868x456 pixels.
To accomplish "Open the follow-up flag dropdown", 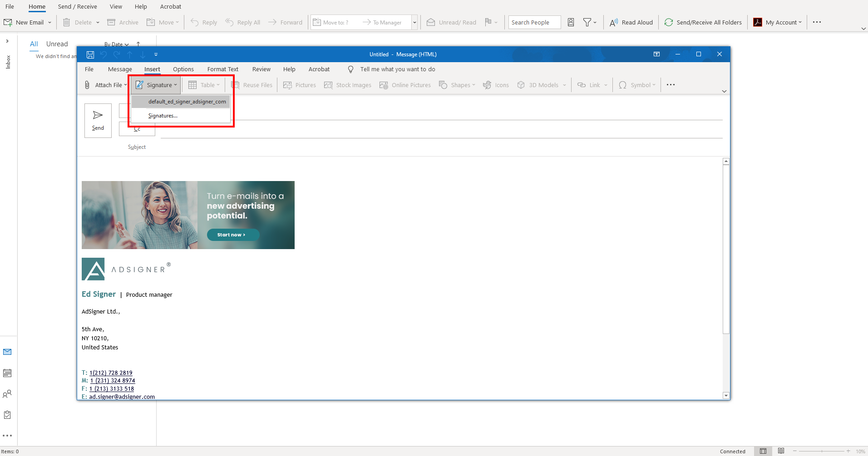I will (492, 22).
